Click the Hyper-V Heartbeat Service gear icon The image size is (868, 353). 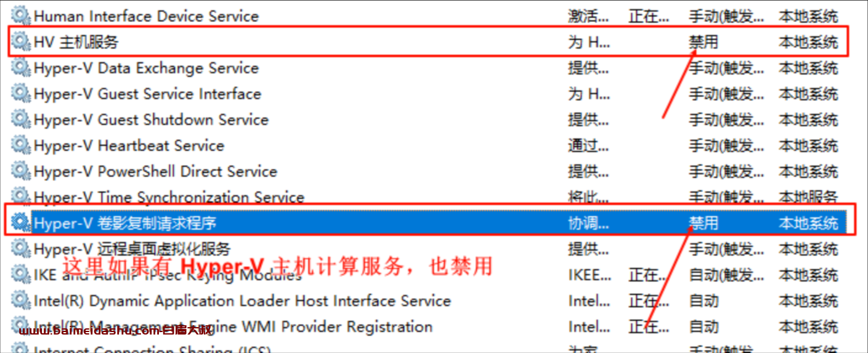(x=21, y=145)
